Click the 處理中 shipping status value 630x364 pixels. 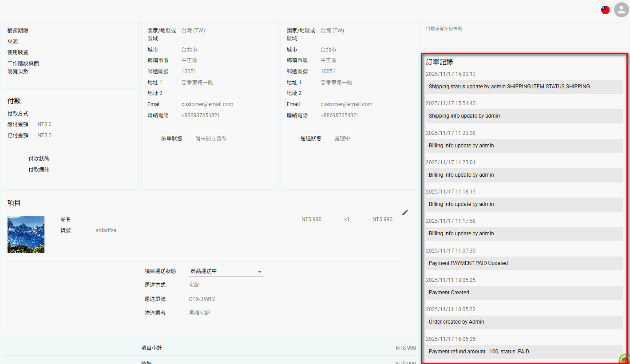(342, 138)
